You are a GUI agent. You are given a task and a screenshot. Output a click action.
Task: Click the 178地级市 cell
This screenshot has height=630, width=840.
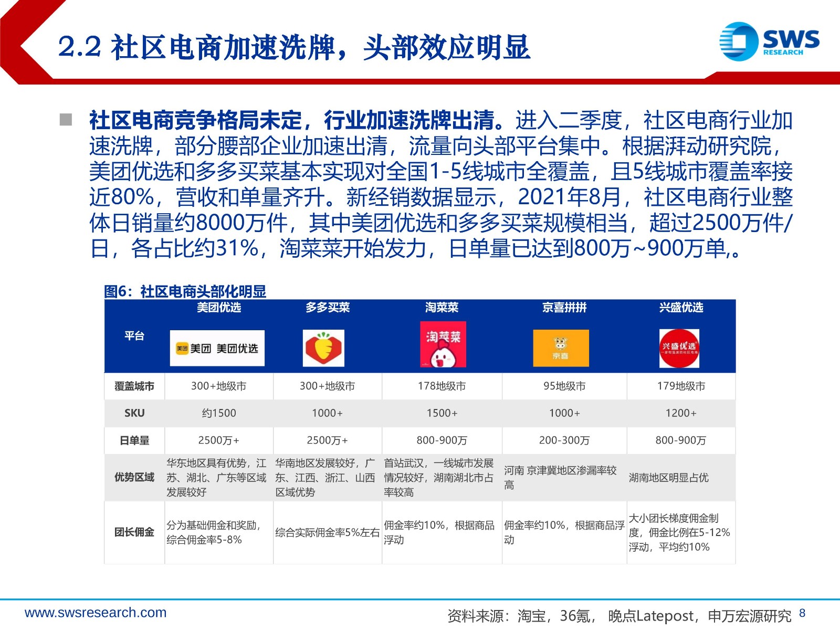[442, 386]
